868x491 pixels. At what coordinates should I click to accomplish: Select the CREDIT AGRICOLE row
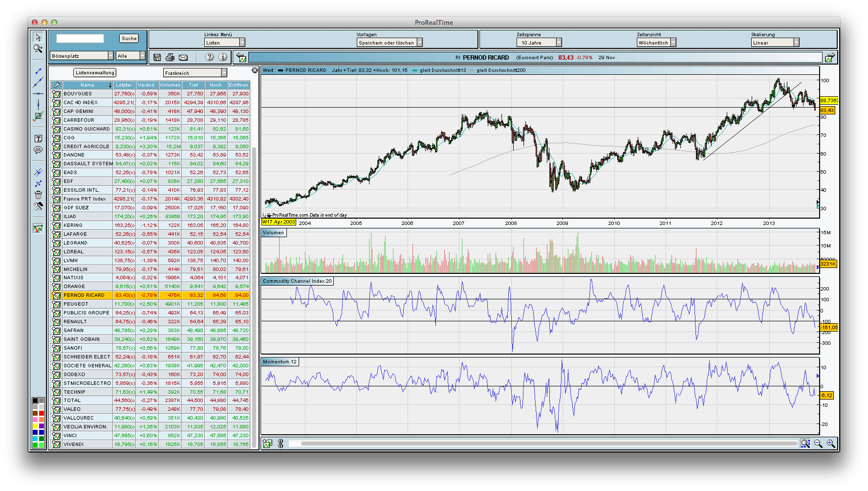pyautogui.click(x=150, y=146)
